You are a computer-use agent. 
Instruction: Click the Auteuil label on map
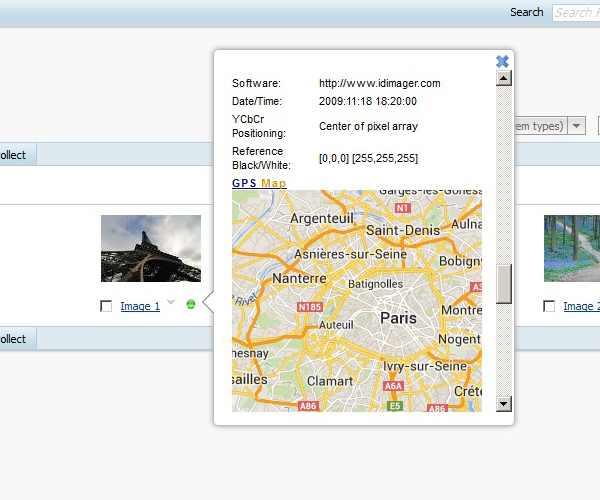pos(336,325)
